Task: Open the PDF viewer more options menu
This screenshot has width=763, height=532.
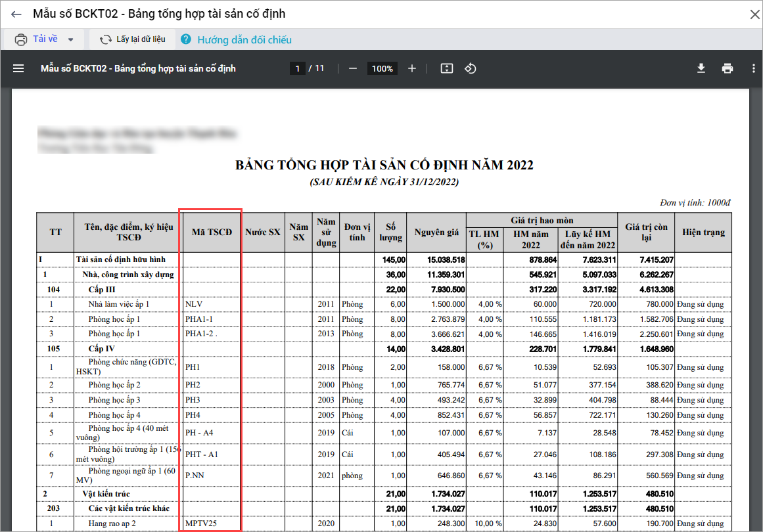Action: tap(753, 68)
